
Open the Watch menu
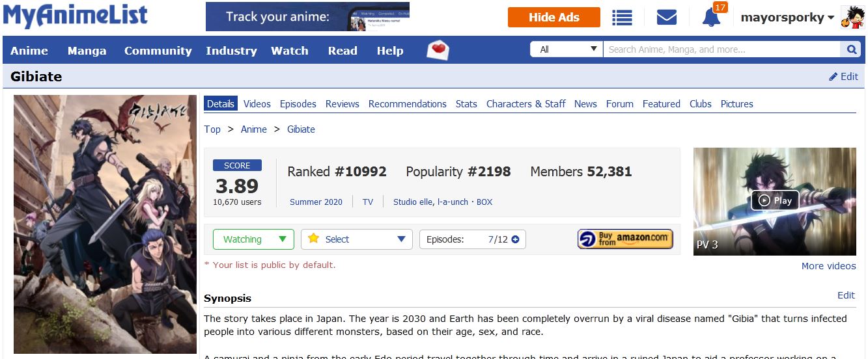[290, 51]
